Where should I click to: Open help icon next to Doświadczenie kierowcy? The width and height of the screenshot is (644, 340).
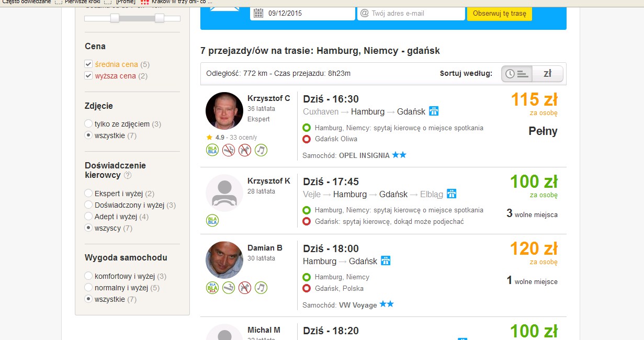(128, 175)
